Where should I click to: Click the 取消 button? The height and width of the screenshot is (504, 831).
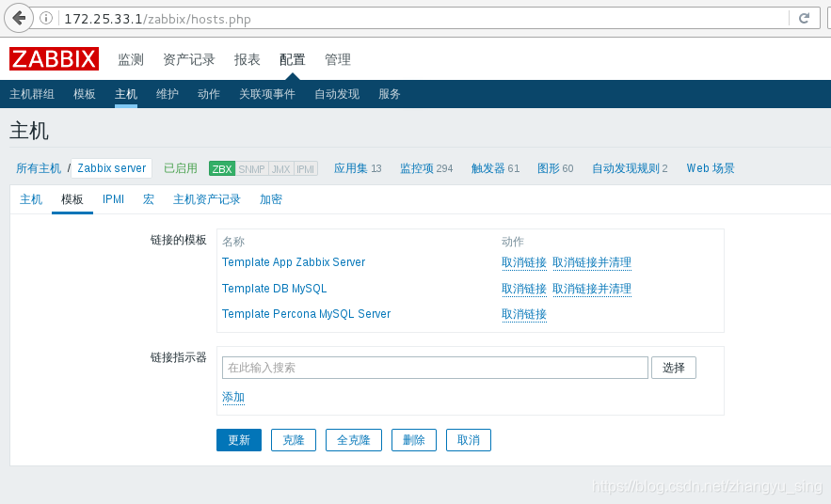[469, 440]
